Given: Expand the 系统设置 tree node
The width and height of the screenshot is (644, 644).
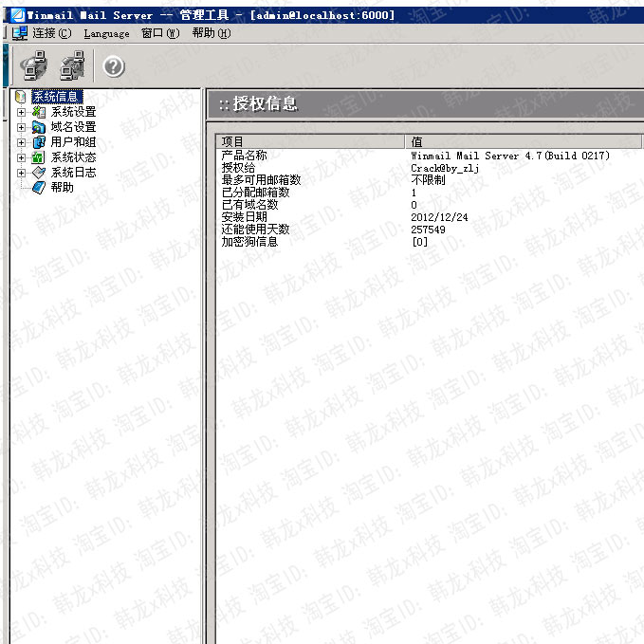Looking at the screenshot, I should tap(22, 112).
